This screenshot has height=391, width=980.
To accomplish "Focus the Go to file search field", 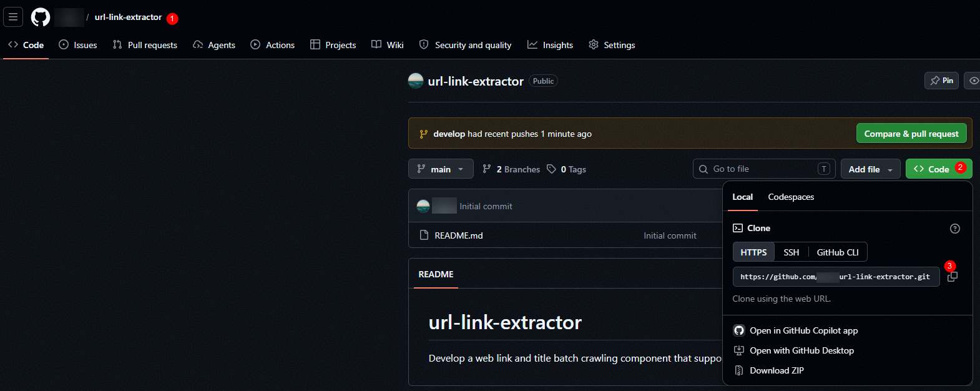I will click(x=764, y=169).
